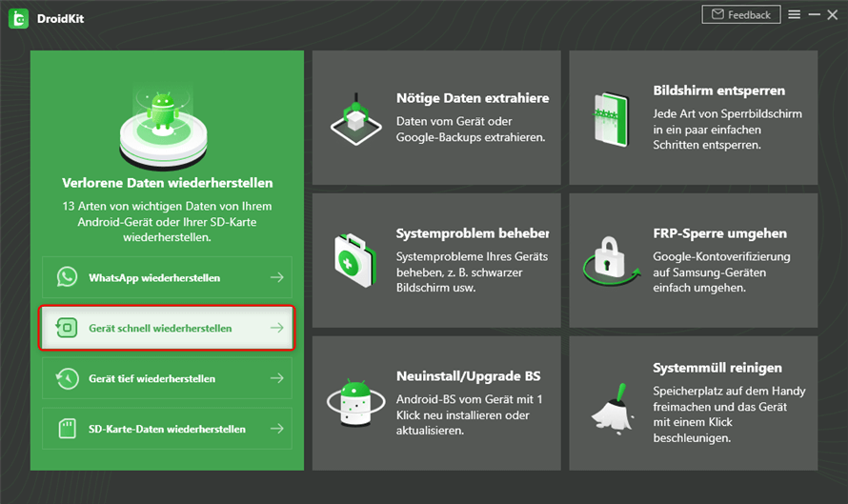This screenshot has width=848, height=504.
Task: Click the Android robot platform illustration
Action: tap(163, 129)
